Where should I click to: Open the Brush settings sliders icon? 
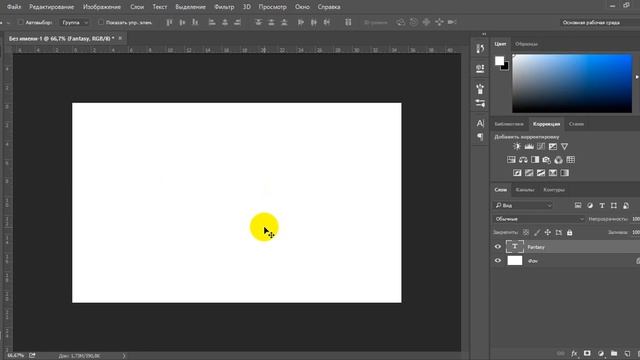pos(480,104)
